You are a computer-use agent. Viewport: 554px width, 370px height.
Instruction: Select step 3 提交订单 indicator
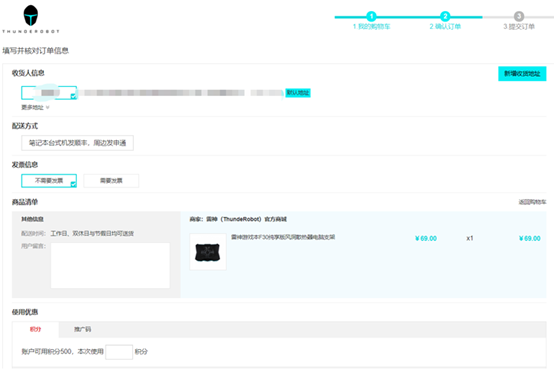click(x=519, y=21)
